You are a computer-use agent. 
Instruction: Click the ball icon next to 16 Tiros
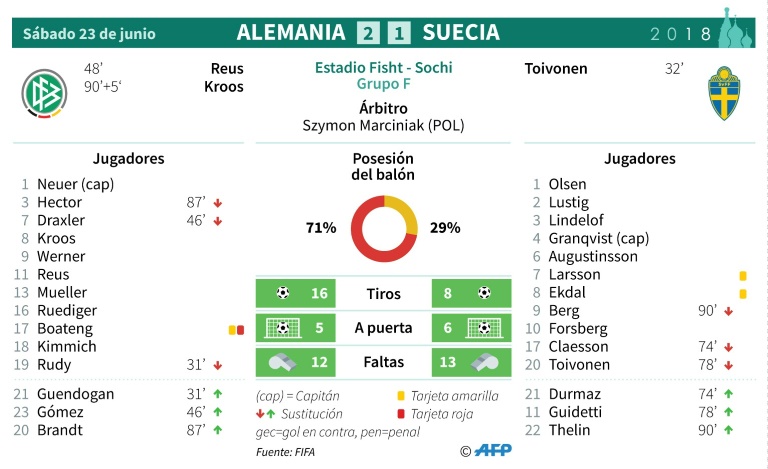pos(283,293)
